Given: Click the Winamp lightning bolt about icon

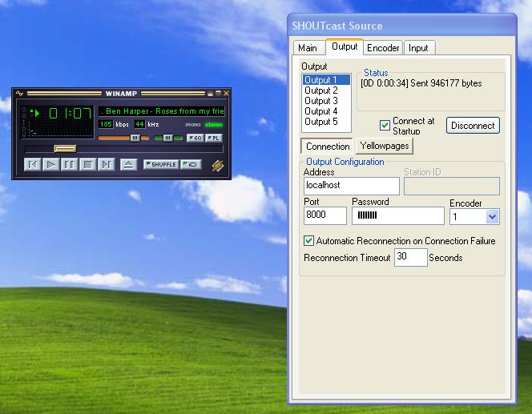Looking at the screenshot, I should click(x=217, y=166).
